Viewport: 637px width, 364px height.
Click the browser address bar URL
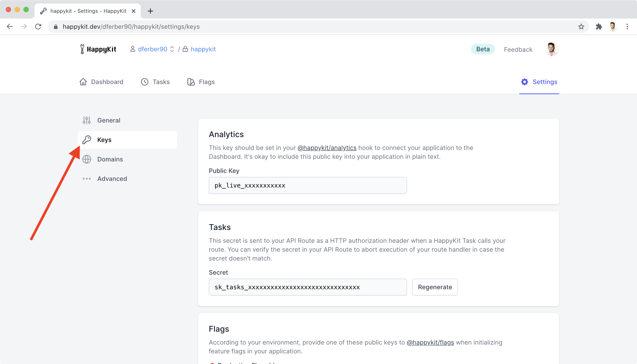coord(131,27)
